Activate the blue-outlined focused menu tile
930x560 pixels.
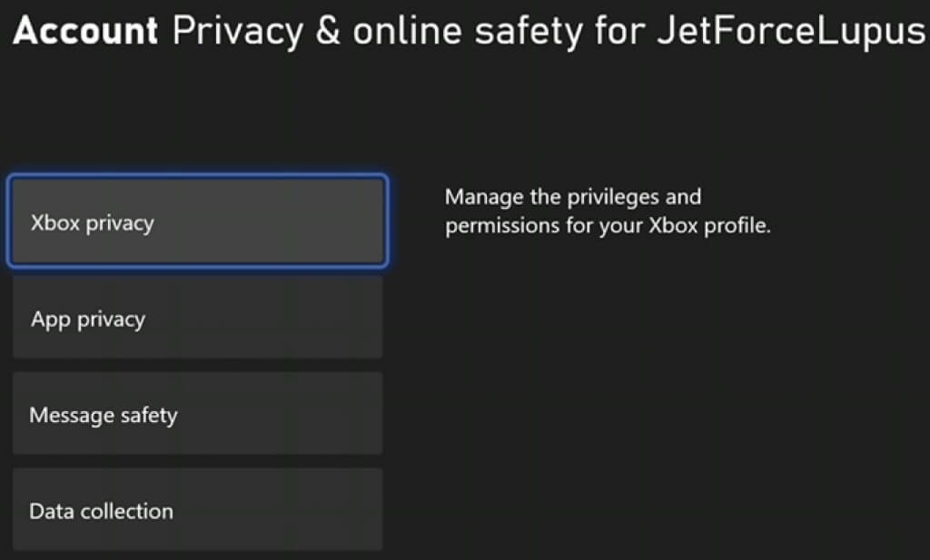pos(197,221)
